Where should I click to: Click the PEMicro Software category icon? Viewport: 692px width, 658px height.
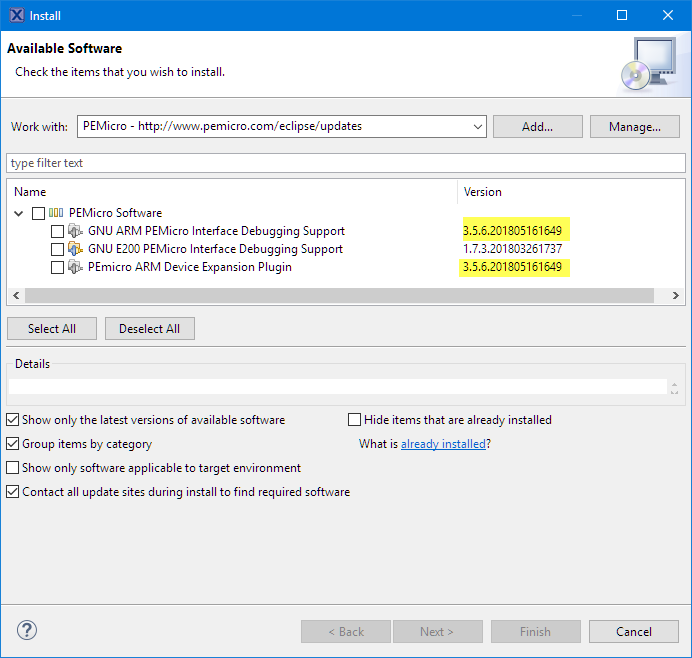click(x=56, y=213)
